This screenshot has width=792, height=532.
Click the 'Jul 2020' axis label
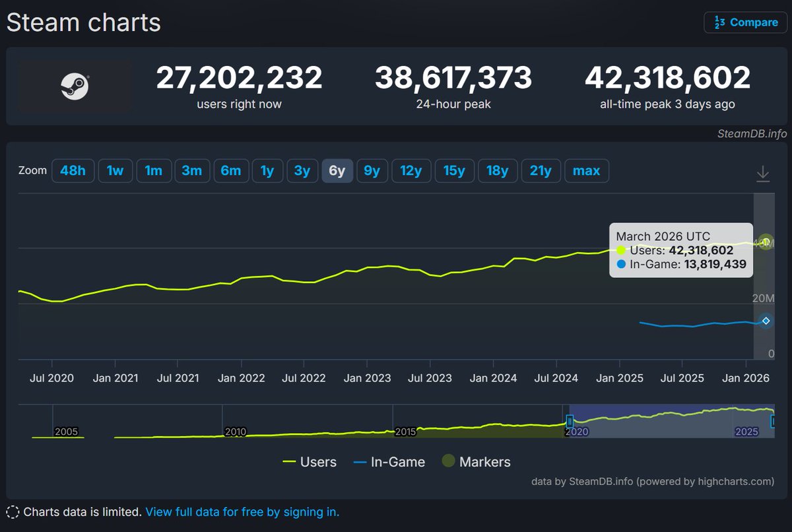click(51, 378)
